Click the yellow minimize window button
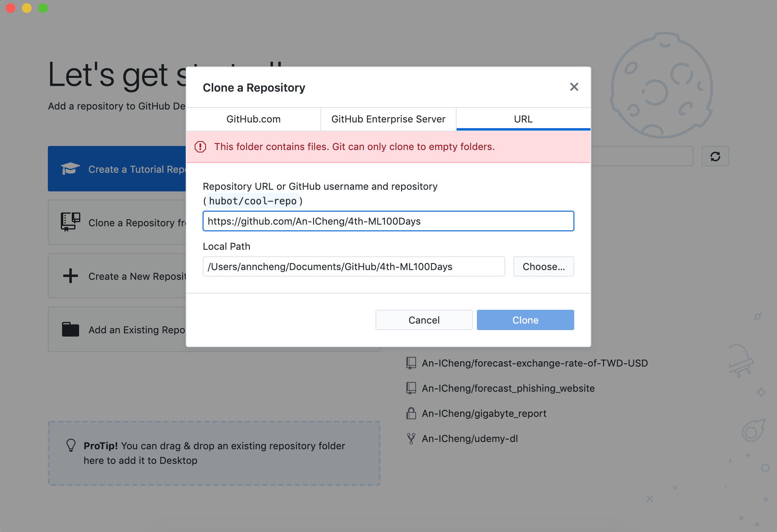This screenshot has height=532, width=777. pos(27,8)
